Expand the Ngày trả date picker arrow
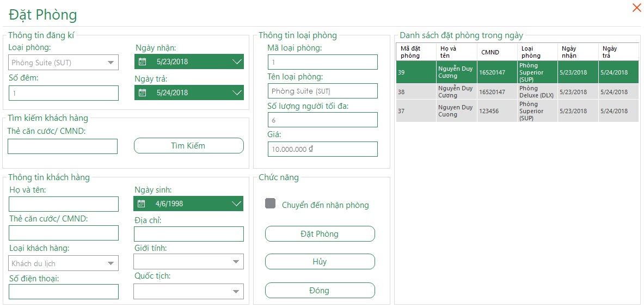644x308 pixels. click(x=236, y=93)
